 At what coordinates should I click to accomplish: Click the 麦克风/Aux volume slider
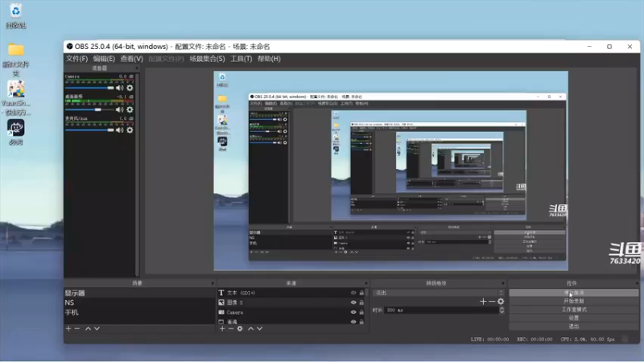click(x=89, y=130)
